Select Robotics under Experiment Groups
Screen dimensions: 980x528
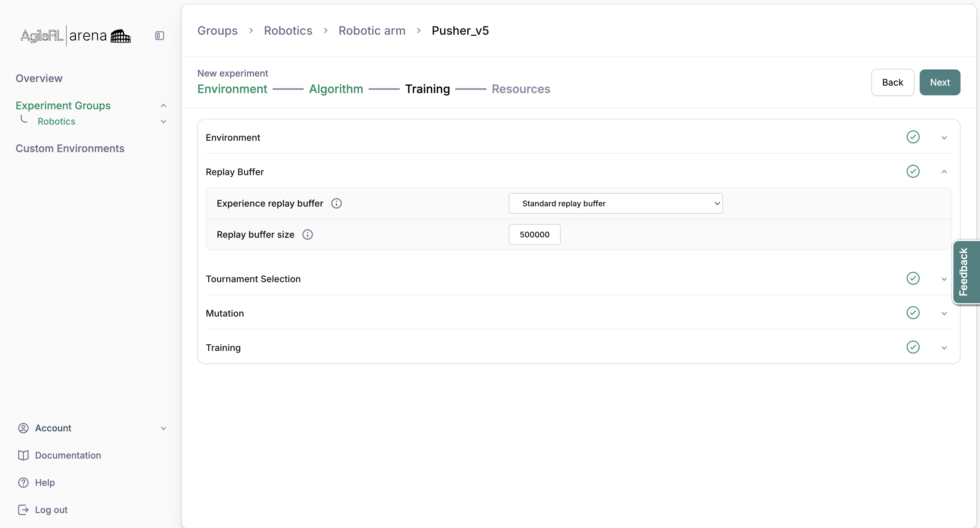point(56,121)
